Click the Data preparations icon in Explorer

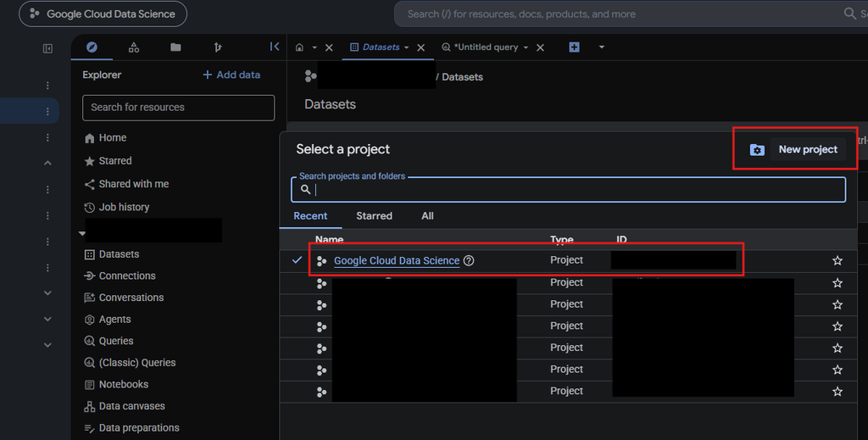point(89,428)
